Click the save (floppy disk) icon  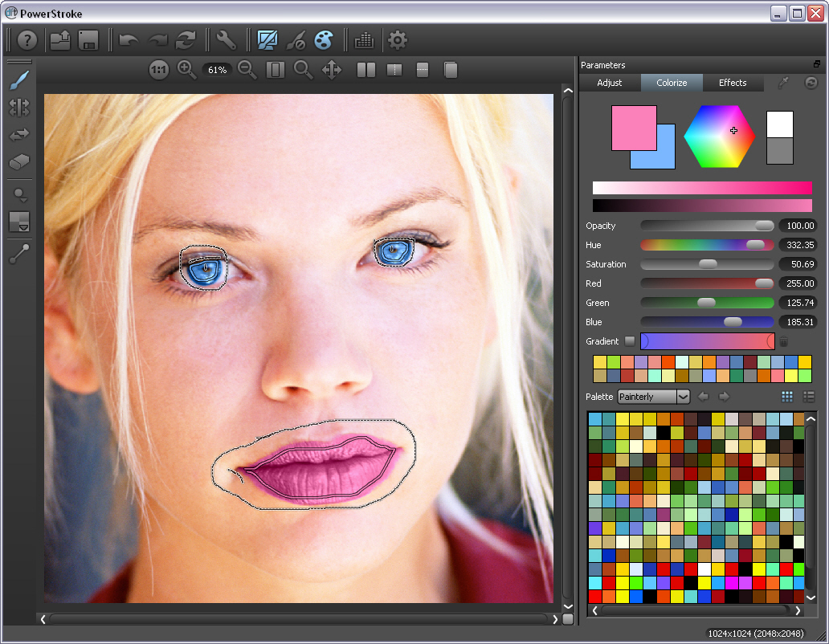(x=88, y=40)
